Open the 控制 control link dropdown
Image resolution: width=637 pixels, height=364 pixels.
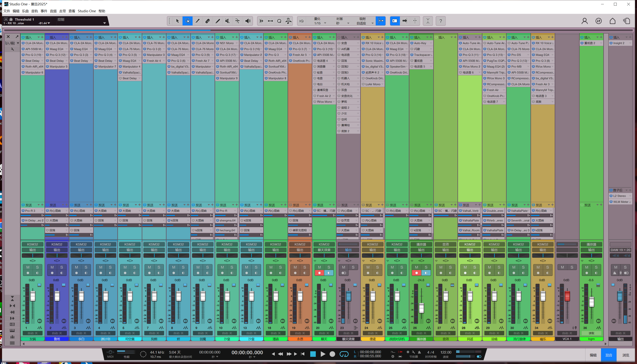104,23
